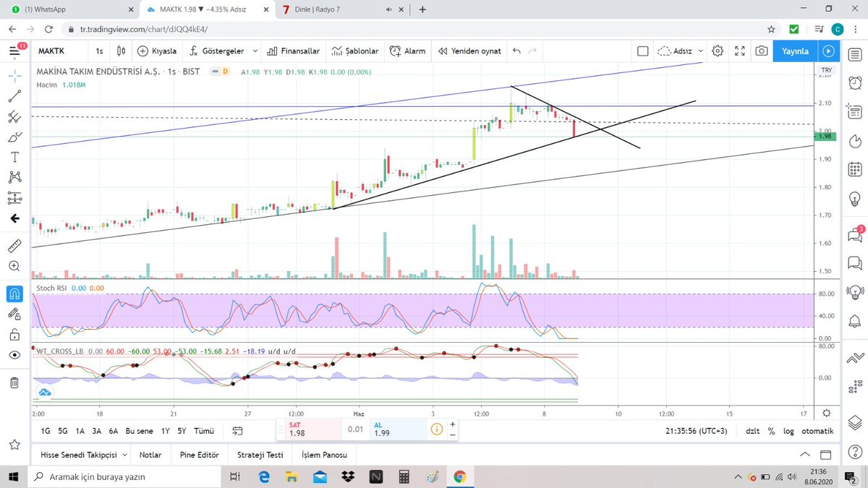
Task: Open the chat panel with 3 notifications
Action: (854, 234)
